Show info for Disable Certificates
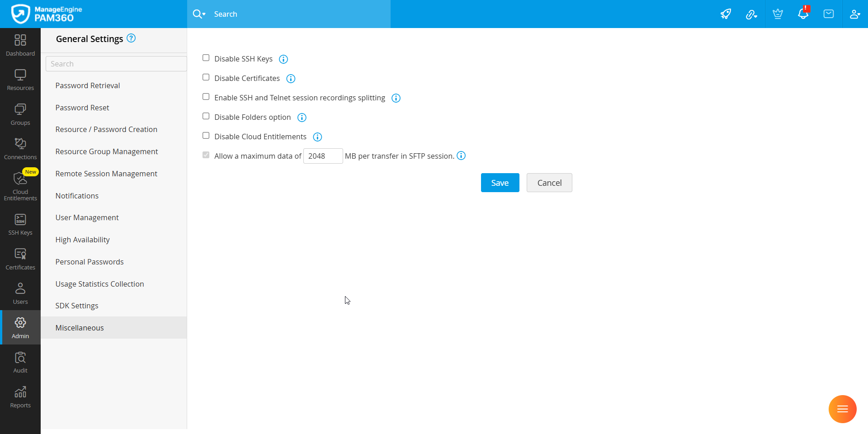 click(291, 79)
